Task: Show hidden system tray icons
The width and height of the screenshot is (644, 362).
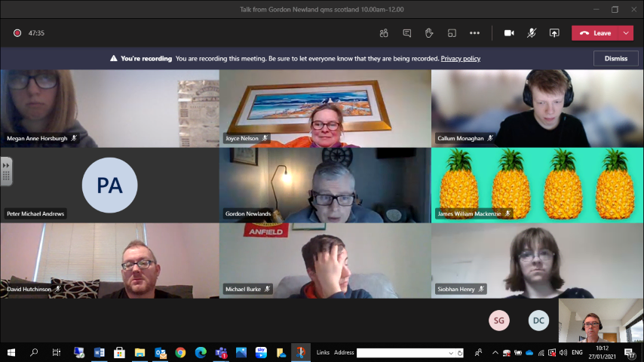Action: [495, 352]
